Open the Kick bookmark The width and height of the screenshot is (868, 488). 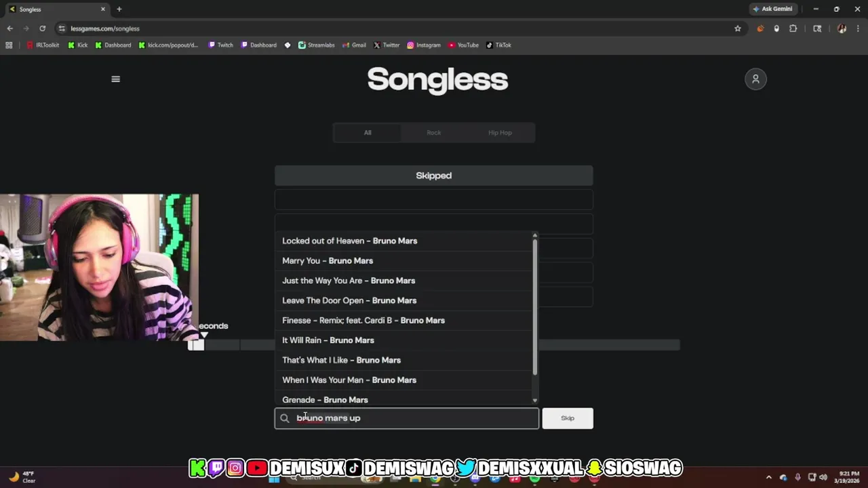click(78, 45)
